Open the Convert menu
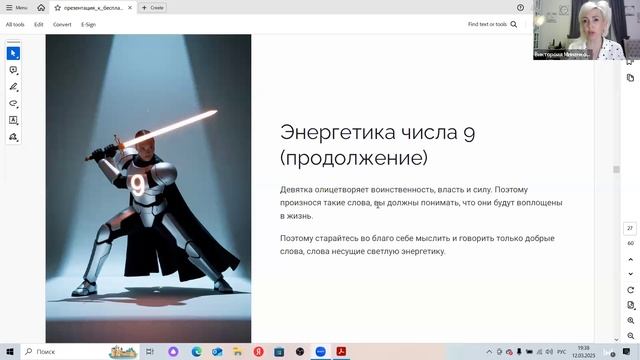This screenshot has width=640, height=360. 62,24
